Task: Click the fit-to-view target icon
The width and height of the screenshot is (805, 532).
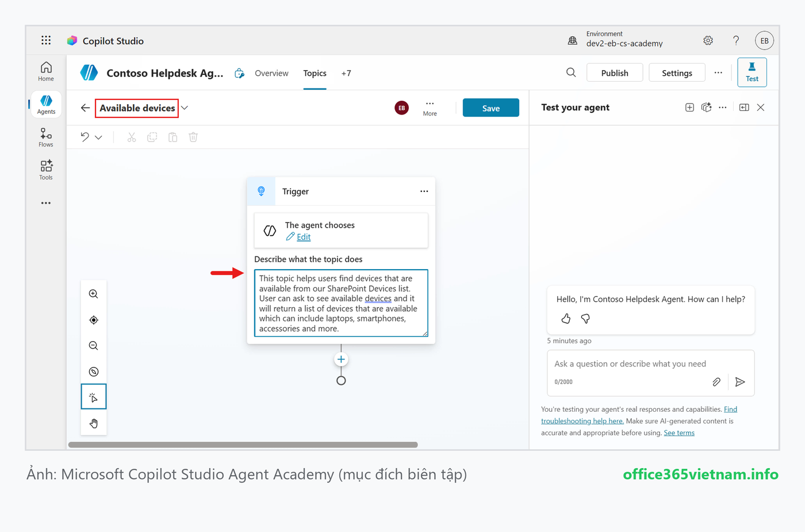Action: 94,320
